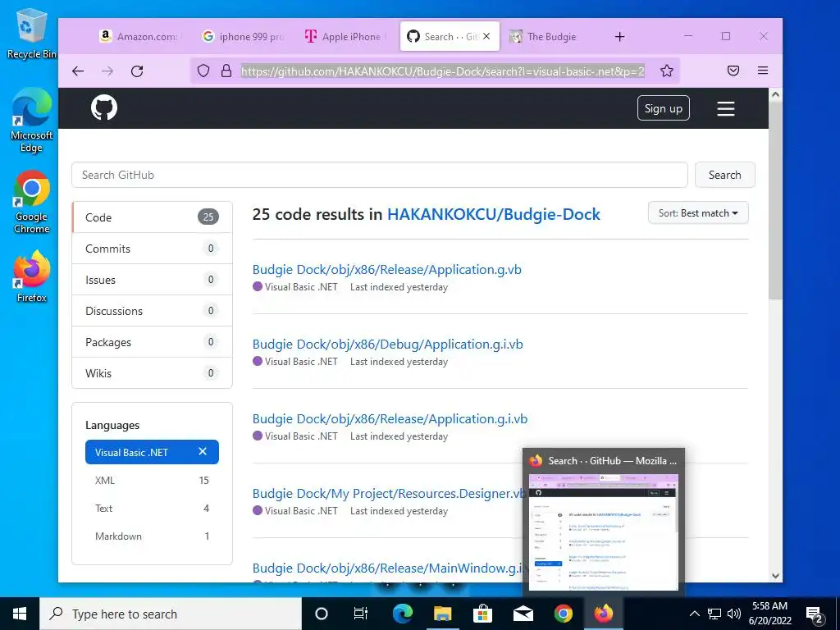840x630 pixels.
Task: Select the Code results category
Action: pyautogui.click(x=152, y=217)
